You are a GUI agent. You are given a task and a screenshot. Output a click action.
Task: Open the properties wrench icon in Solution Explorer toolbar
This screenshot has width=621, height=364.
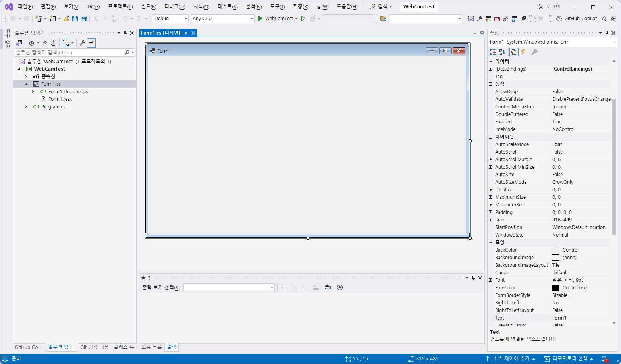(x=82, y=43)
